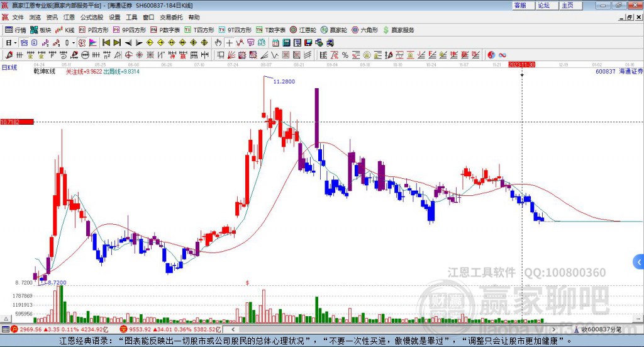This screenshot has height=347, width=644.
Task: Open the 江恩轮 Gann wheel tool
Action: pos(303,30)
